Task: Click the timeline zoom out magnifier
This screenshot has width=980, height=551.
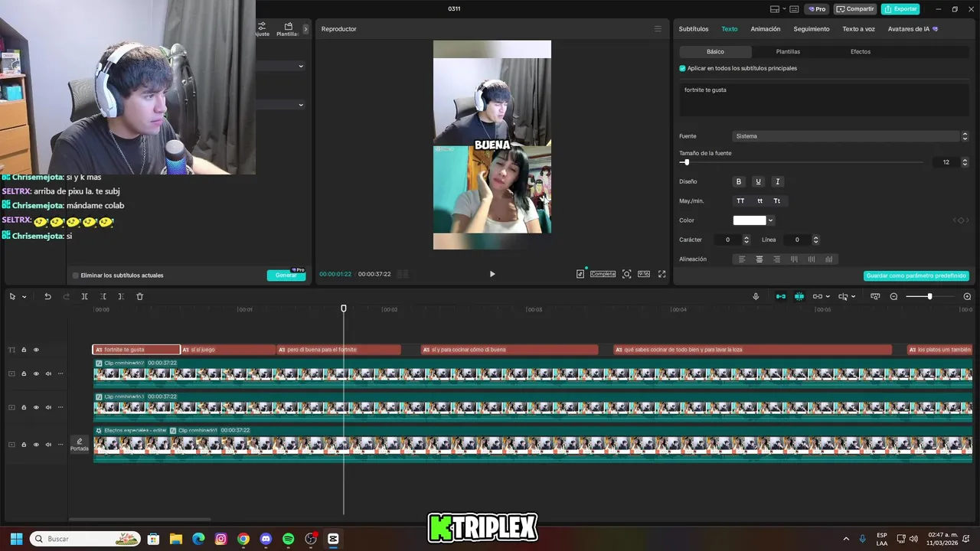Action: pos(893,296)
